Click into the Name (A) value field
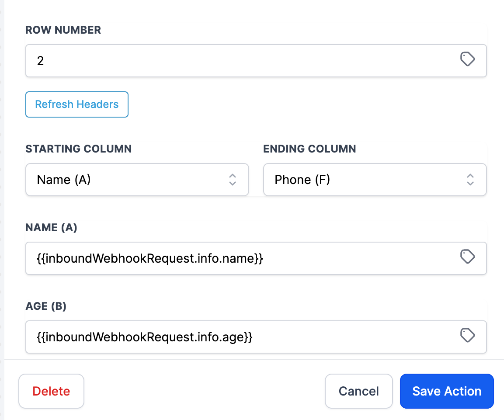This screenshot has height=420, width=504. click(x=236, y=259)
